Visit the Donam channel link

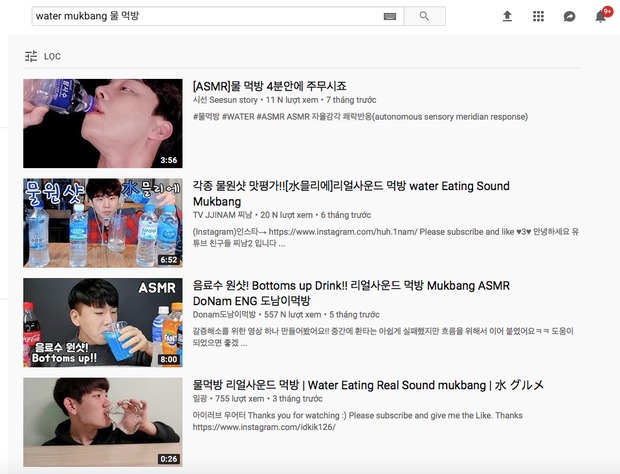point(224,315)
